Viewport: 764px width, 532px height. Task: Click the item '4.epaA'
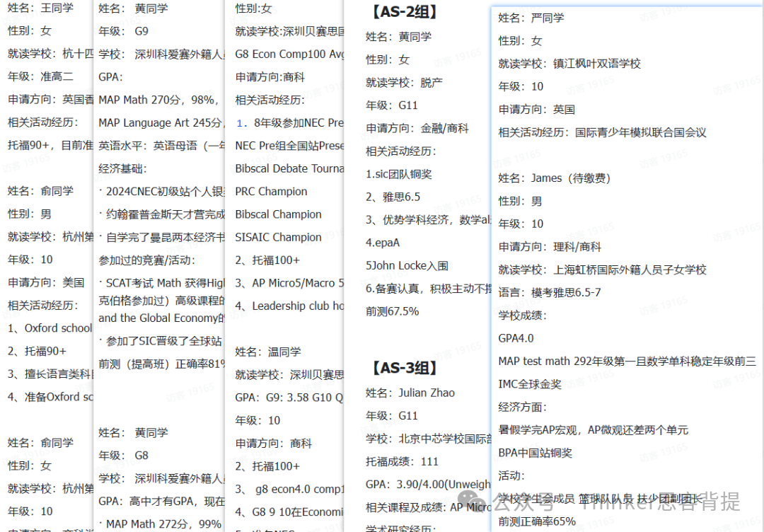(x=383, y=243)
